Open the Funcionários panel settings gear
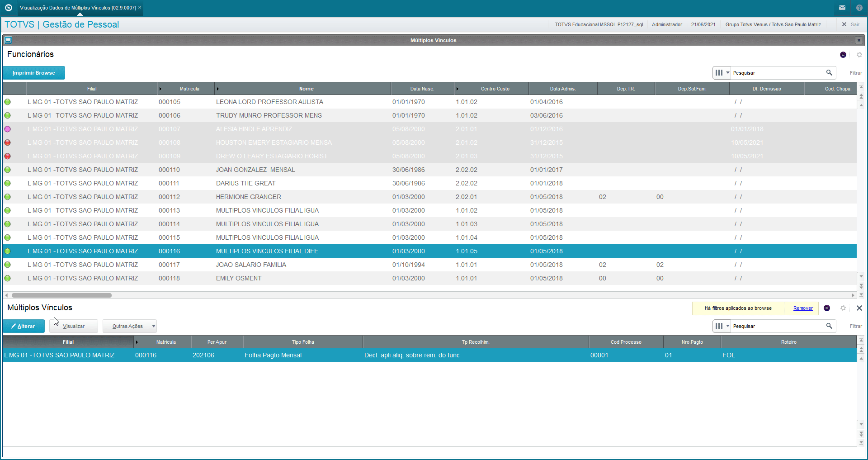The width and height of the screenshot is (868, 460). (859, 55)
